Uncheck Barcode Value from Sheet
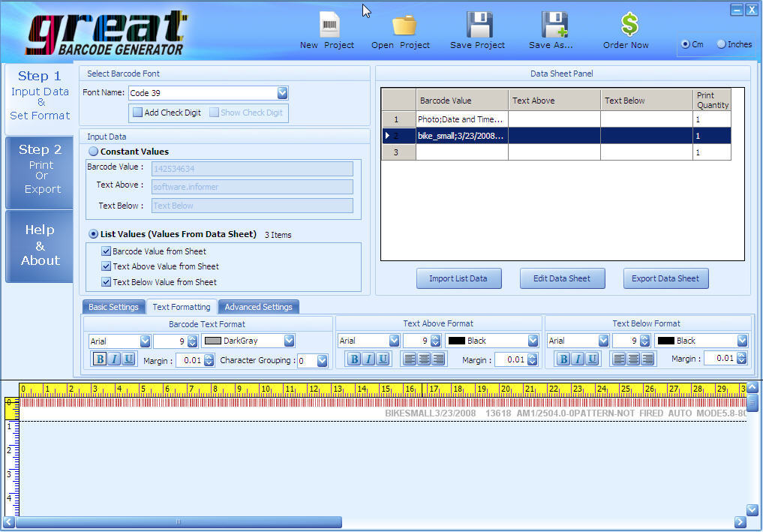This screenshot has width=763, height=532. (106, 251)
